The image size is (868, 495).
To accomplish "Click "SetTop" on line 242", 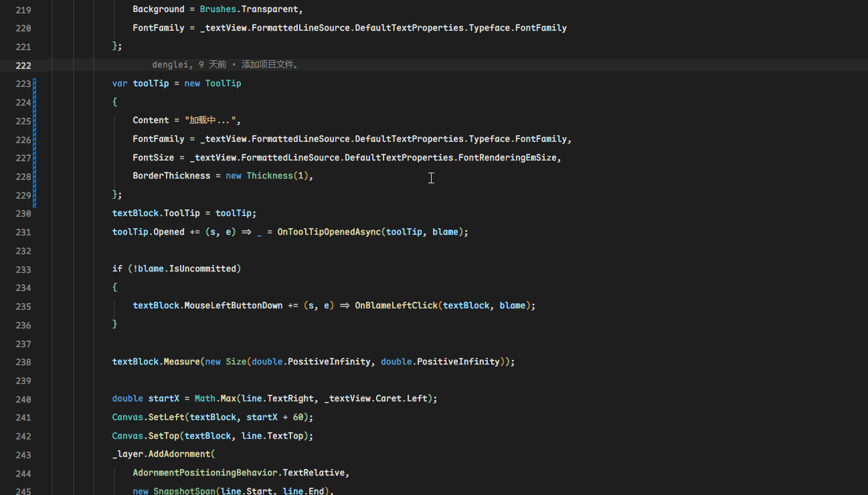I will coord(164,436).
